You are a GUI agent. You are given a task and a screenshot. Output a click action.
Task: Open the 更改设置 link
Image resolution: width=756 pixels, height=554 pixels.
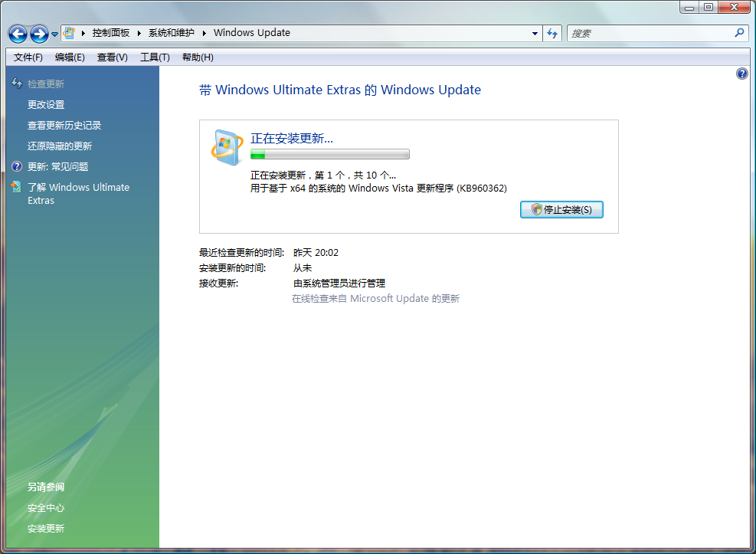46,105
